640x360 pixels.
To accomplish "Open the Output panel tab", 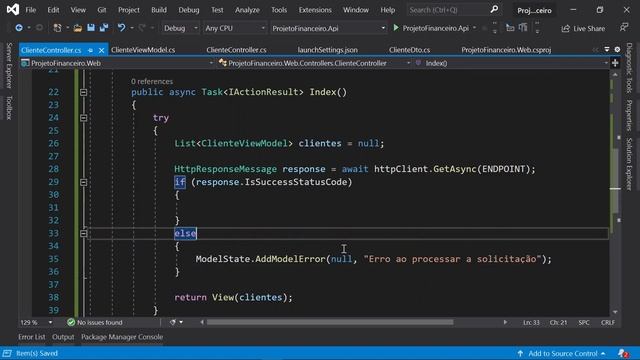I will coord(63,337).
